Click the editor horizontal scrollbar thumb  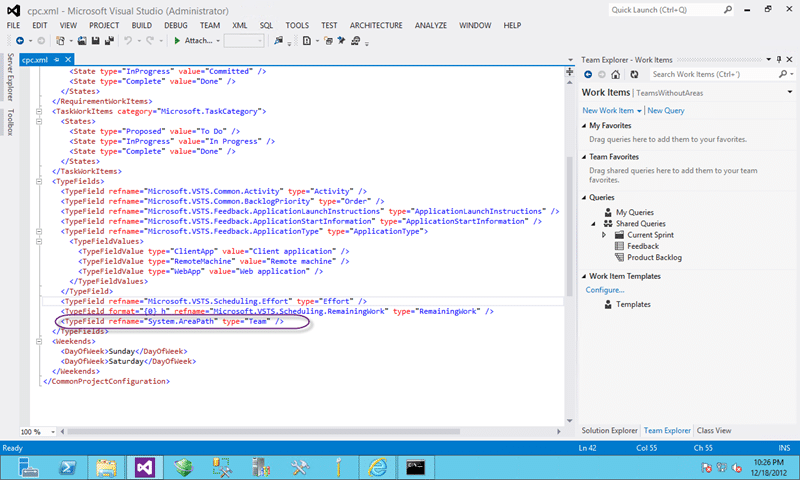coord(264,432)
